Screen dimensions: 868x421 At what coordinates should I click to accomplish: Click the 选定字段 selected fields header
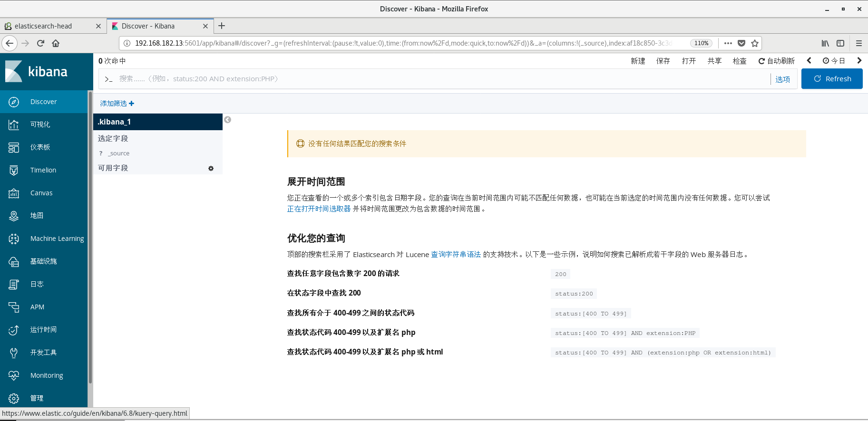[x=113, y=138]
